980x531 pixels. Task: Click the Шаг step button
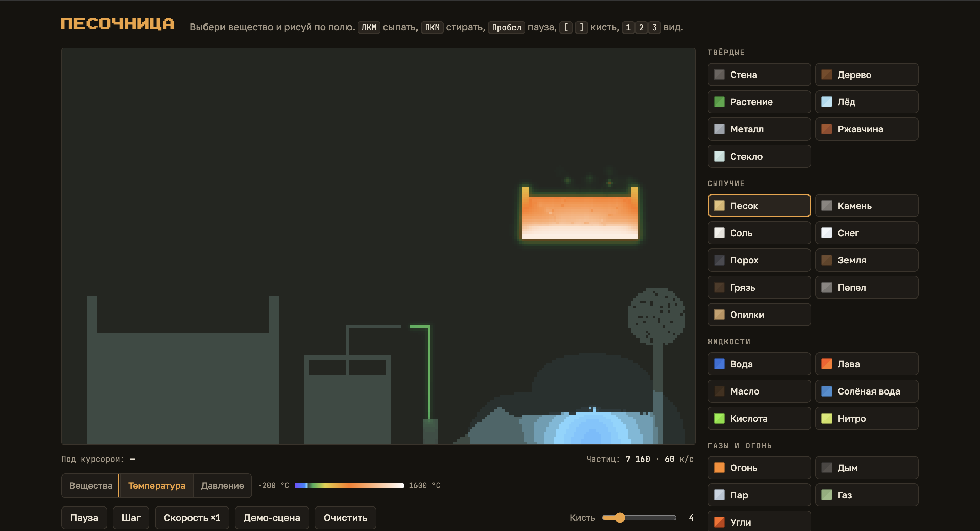131,518
